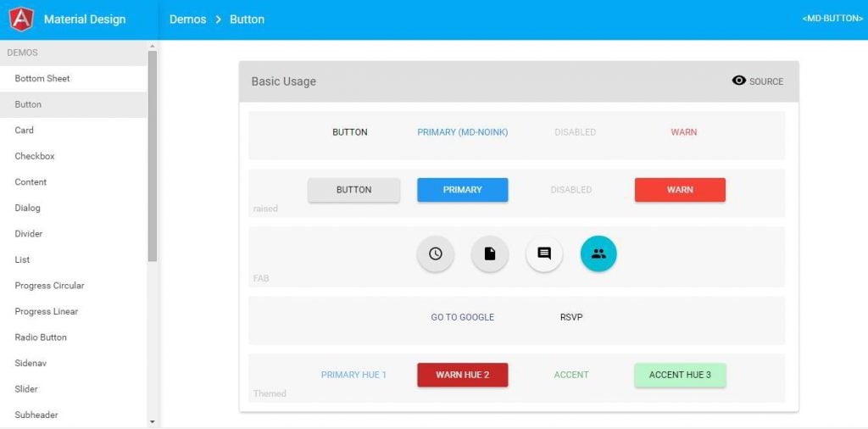This screenshot has height=429, width=868.
Task: Click the Angular logo in header
Action: 21,19
